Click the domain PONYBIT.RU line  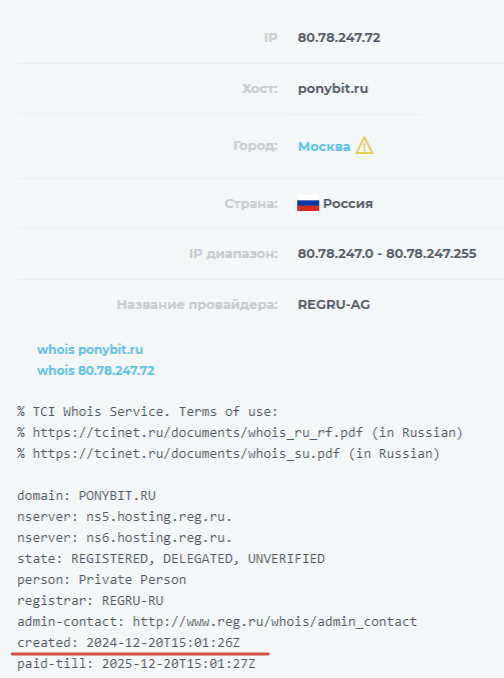pyautogui.click(x=86, y=496)
